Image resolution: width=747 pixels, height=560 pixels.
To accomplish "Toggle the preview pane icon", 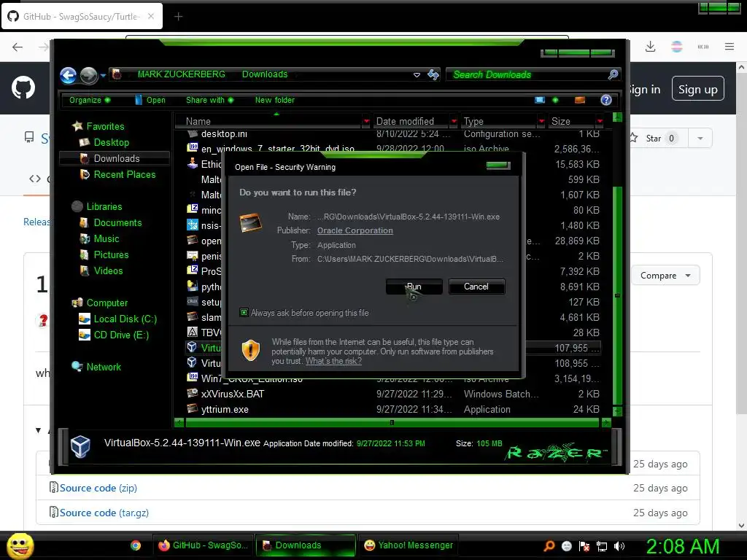I will (580, 100).
